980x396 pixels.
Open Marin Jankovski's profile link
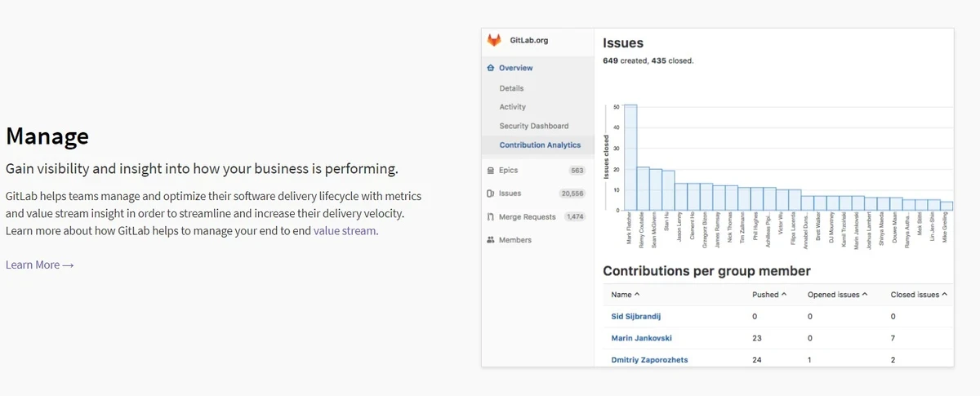tap(642, 338)
